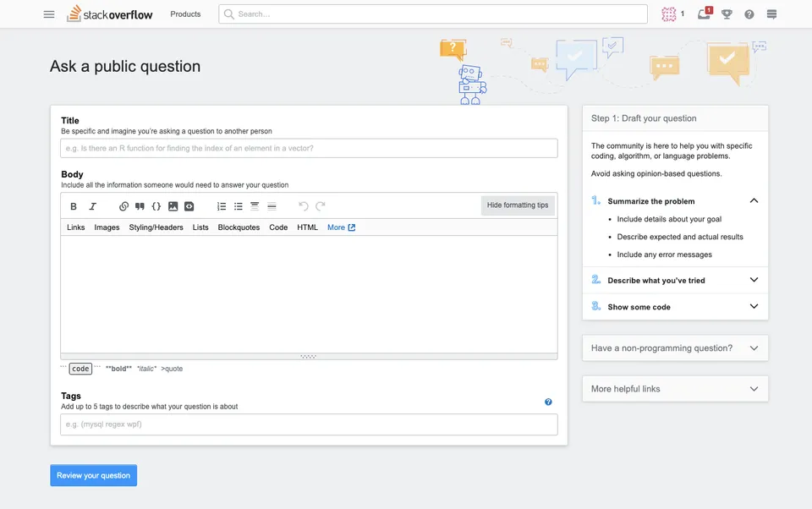
Task: Select the Links formatting tab
Action: 75,227
